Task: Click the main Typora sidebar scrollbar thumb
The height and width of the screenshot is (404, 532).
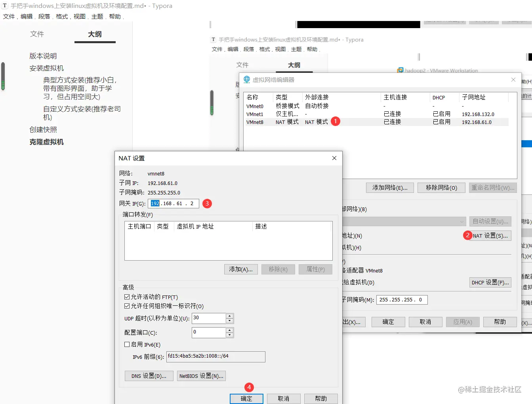Action: click(x=3, y=76)
